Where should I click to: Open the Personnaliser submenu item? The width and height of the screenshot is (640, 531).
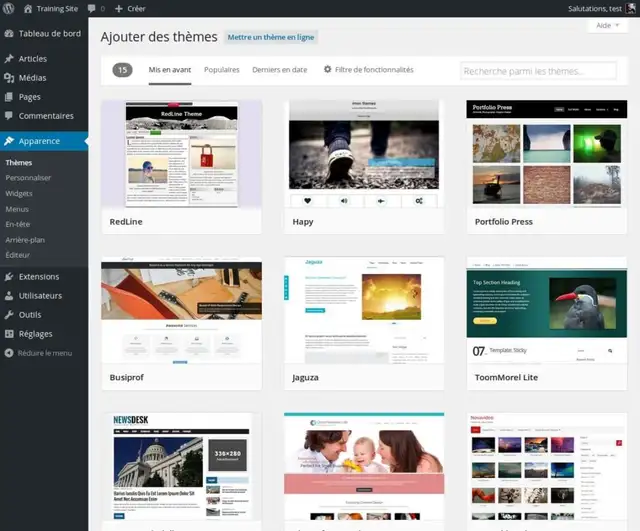28,178
